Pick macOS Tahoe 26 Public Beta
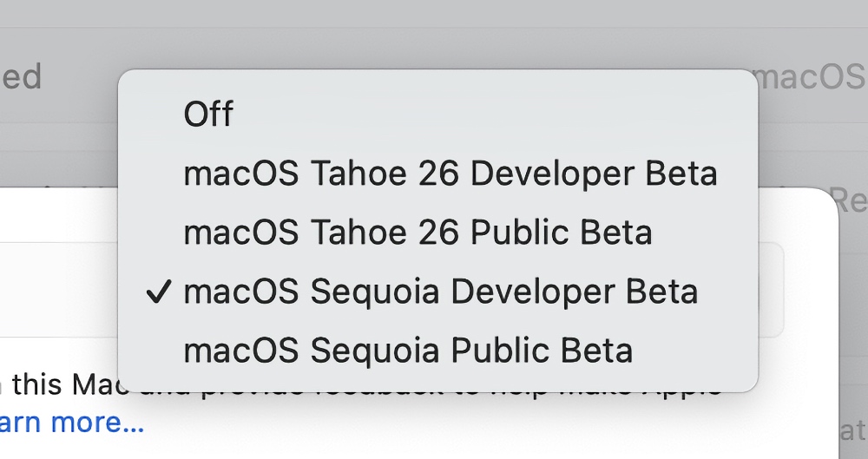 (x=418, y=233)
